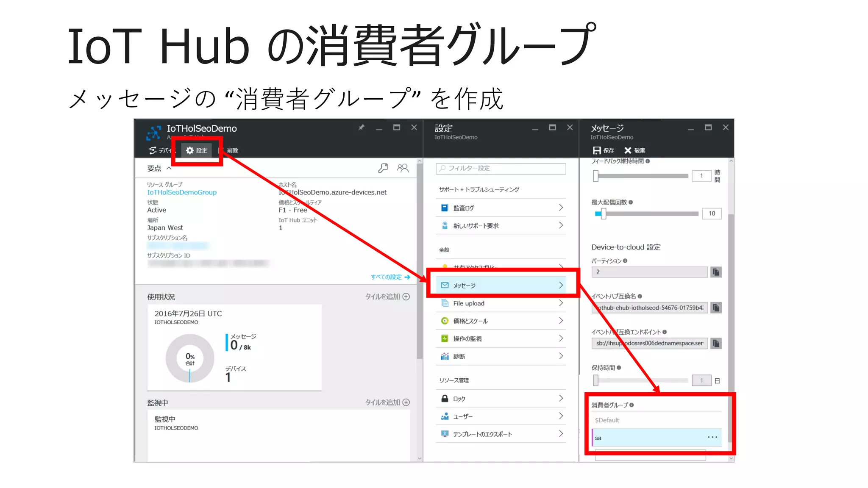
Task: Open the ユーザー settings item
Action: (501, 416)
